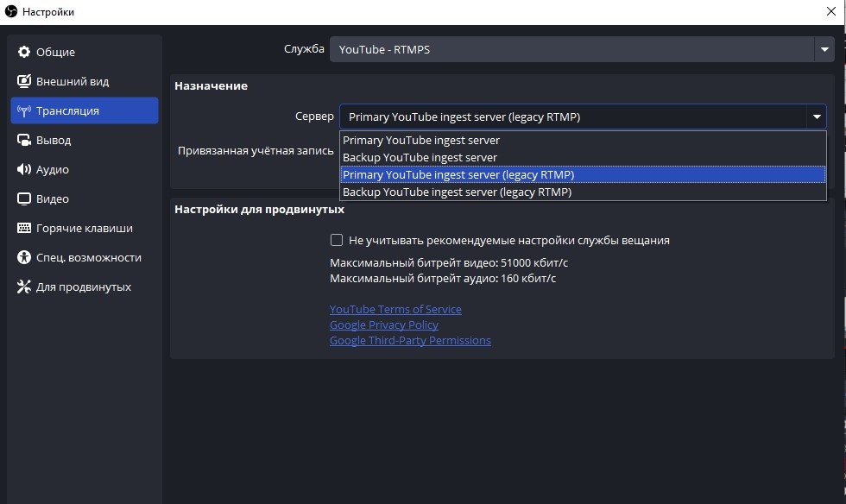
Task: Open the Google Third-Party Permissions link
Action: pos(410,341)
